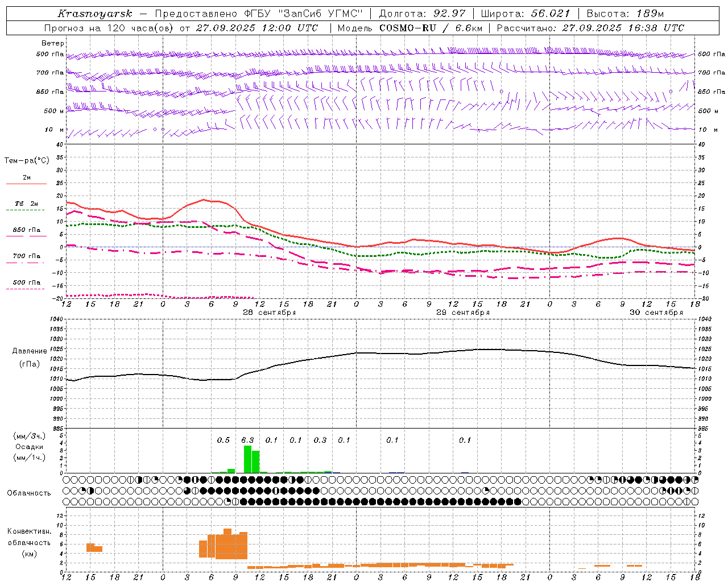This screenshot has width=728, height=582.
Task: Click the dotted line sample under '500 гПа' legend
Action: pyautogui.click(x=26, y=289)
